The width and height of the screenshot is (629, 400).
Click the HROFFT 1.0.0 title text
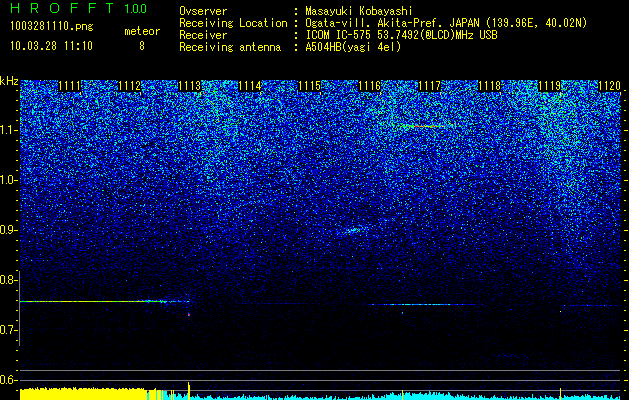(79, 8)
